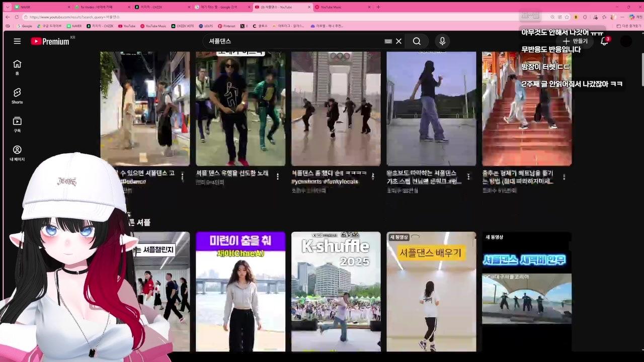Click the magnifier search button
This screenshot has width=644, height=362.
click(x=417, y=41)
